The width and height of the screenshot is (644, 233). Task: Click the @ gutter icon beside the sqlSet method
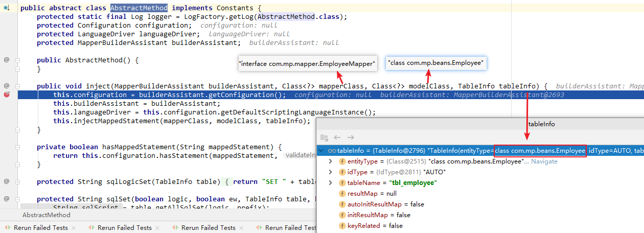7,199
